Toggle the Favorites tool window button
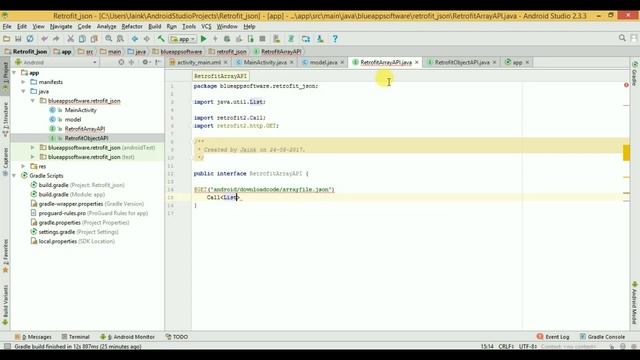The image size is (640, 360). tap(5, 256)
